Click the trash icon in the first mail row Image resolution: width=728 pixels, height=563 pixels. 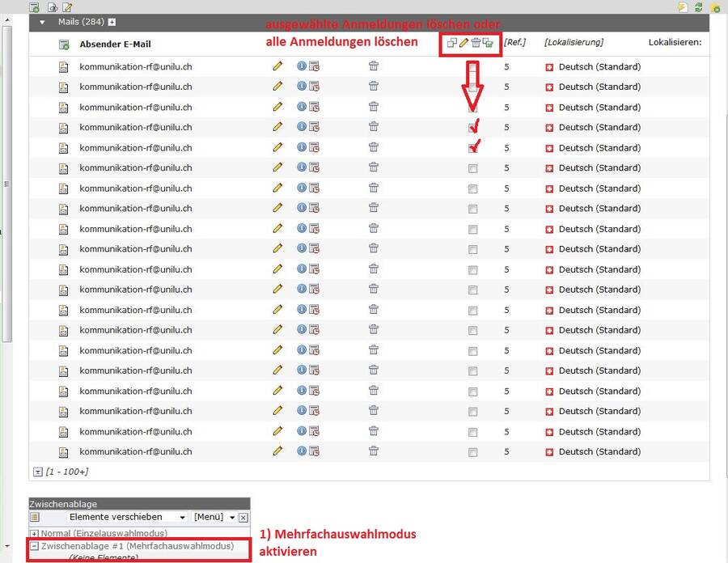tap(373, 66)
